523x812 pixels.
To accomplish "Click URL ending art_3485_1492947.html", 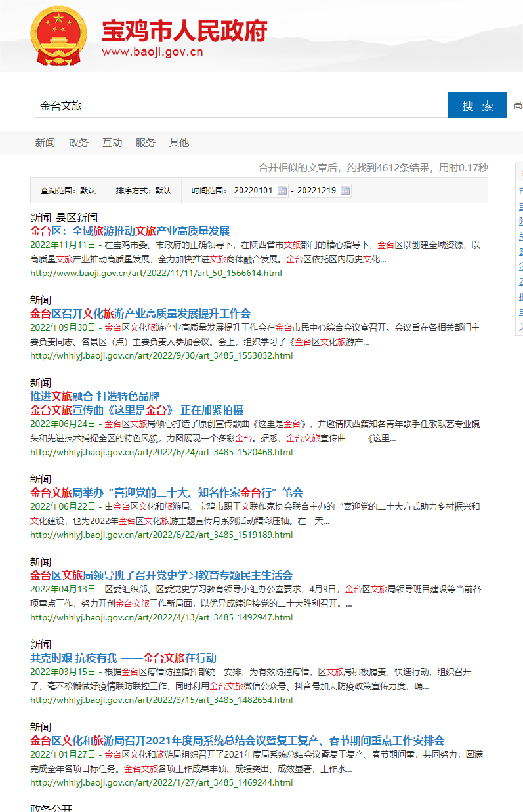I will (161, 617).
